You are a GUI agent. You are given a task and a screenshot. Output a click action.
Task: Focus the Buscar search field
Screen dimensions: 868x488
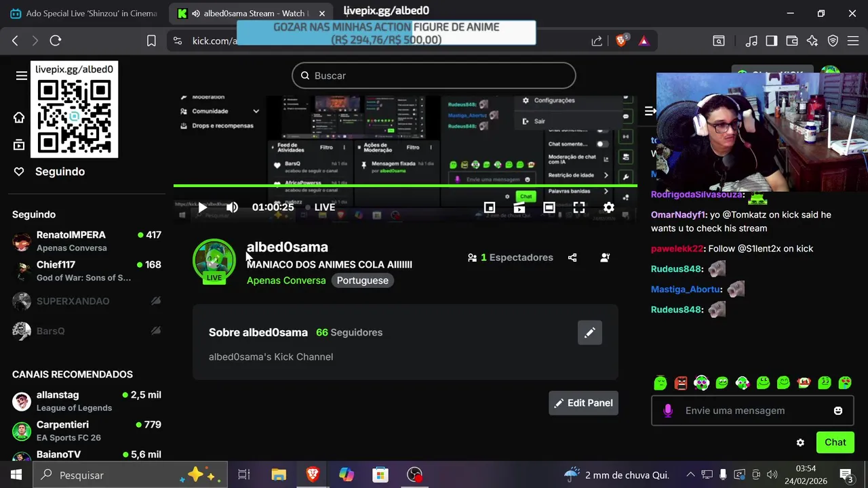[434, 75]
